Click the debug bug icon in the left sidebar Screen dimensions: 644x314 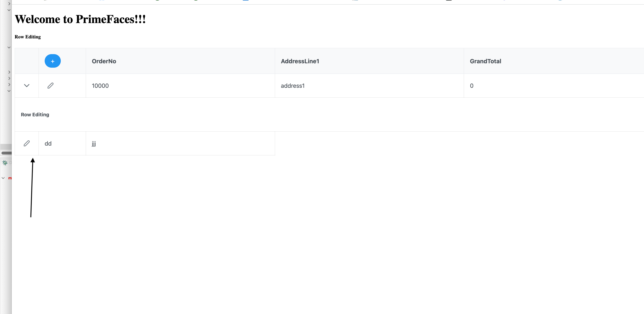[5, 163]
